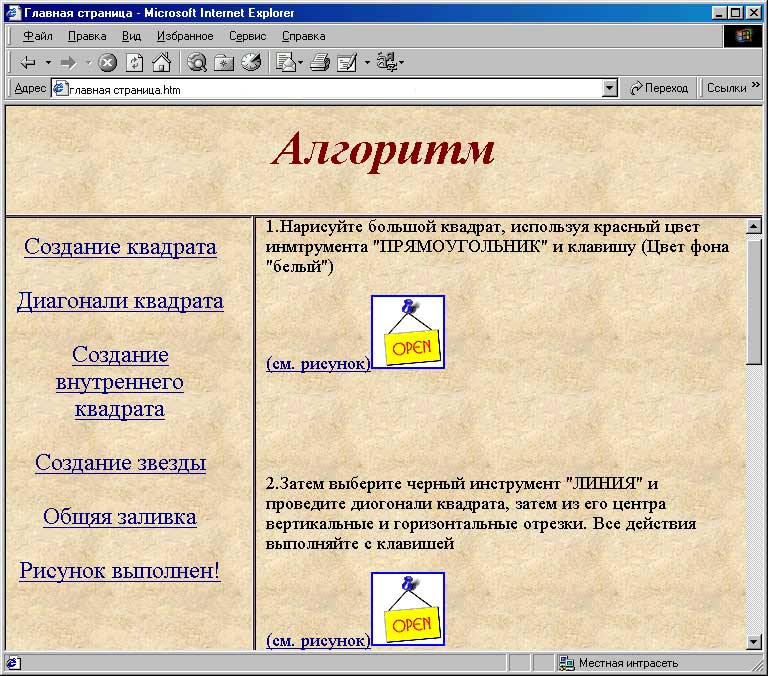Viewport: 768px width, 676px height.
Task: Open the Вид menu
Action: pos(131,36)
